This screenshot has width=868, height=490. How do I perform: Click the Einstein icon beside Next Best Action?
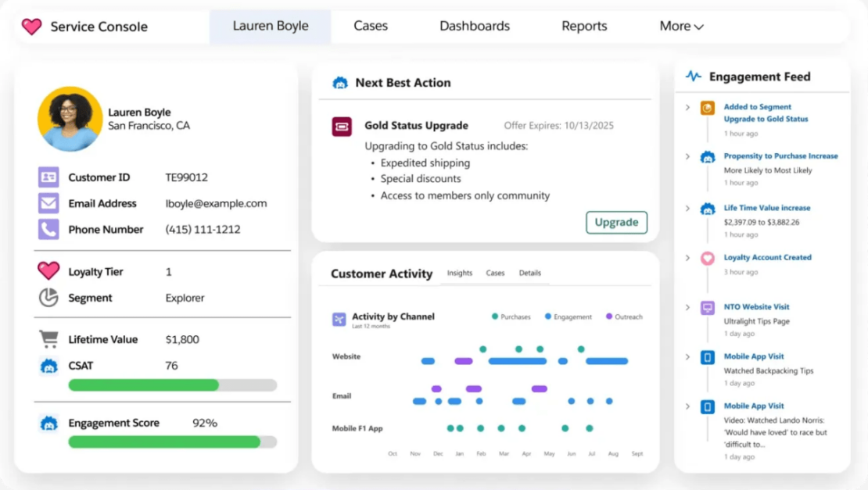click(340, 82)
